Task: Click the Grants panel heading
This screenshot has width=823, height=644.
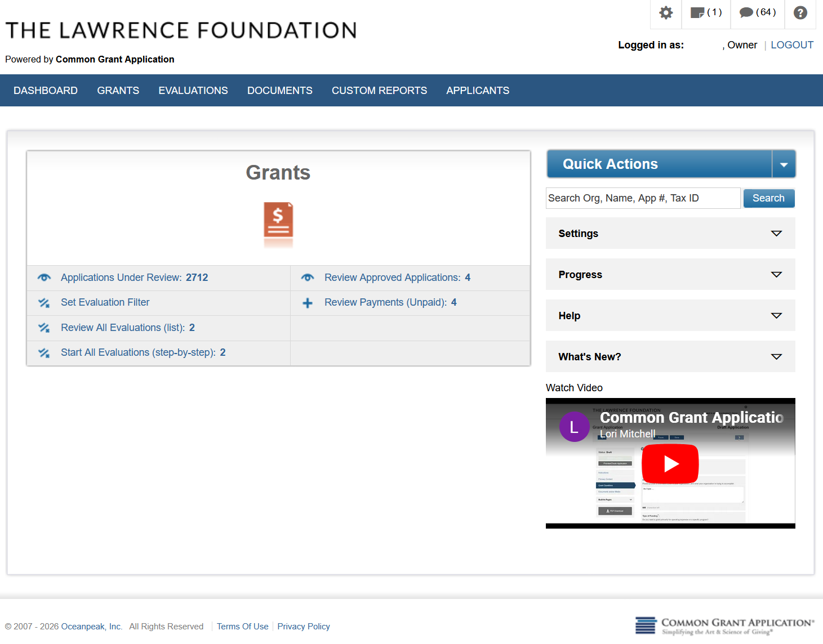Action: tap(278, 172)
